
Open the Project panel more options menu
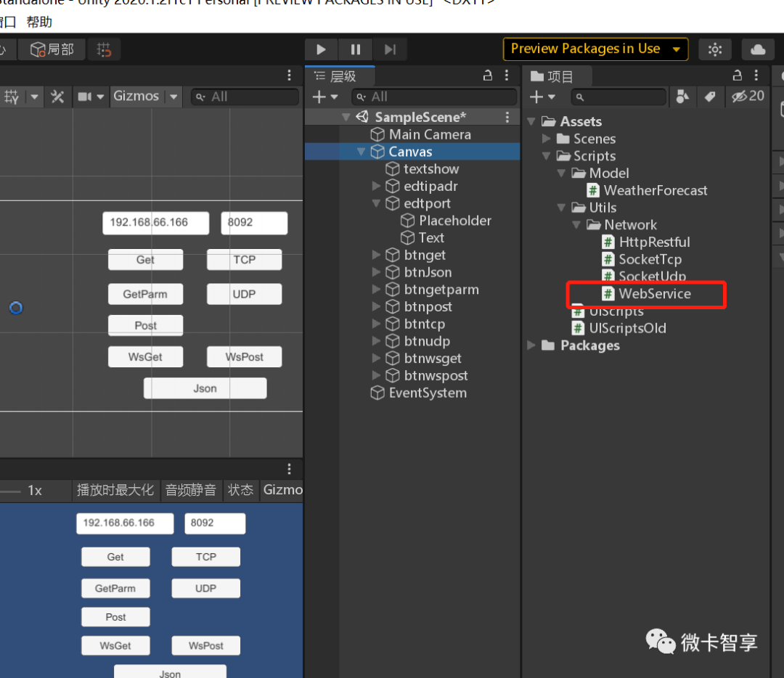pos(756,75)
